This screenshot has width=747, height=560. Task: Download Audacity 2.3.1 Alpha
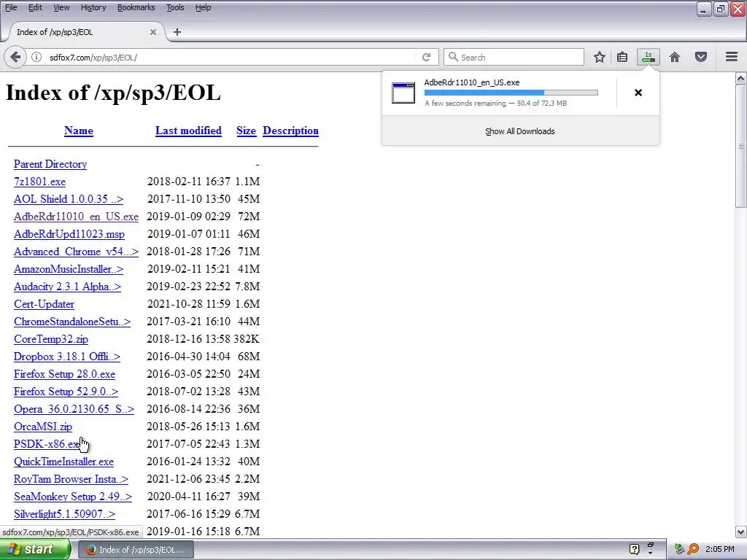pyautogui.click(x=67, y=287)
